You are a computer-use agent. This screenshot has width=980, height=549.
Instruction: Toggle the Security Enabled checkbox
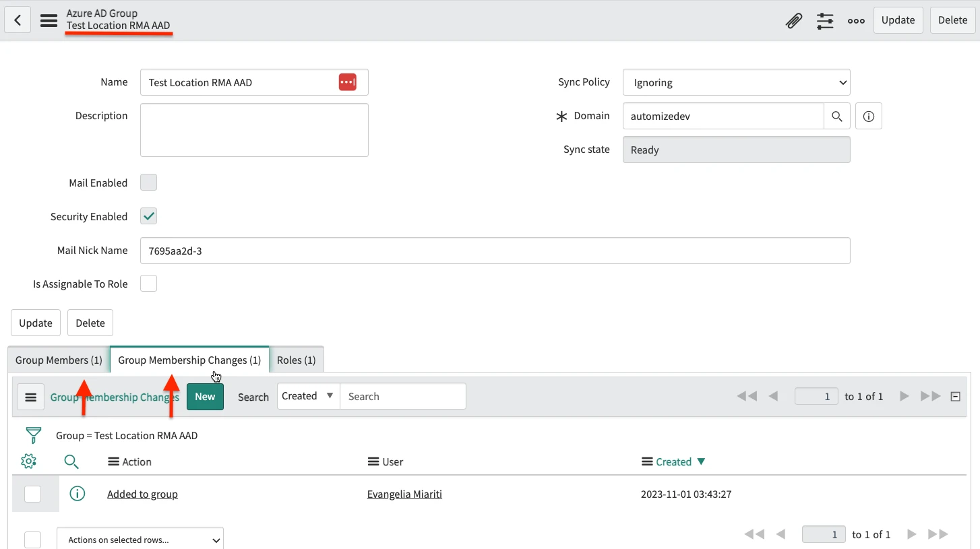click(148, 216)
